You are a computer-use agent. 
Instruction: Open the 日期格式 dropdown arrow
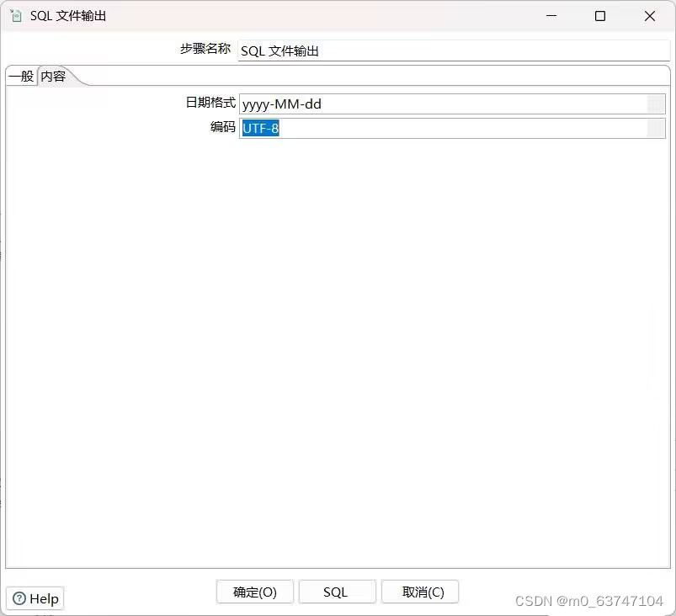tap(656, 104)
